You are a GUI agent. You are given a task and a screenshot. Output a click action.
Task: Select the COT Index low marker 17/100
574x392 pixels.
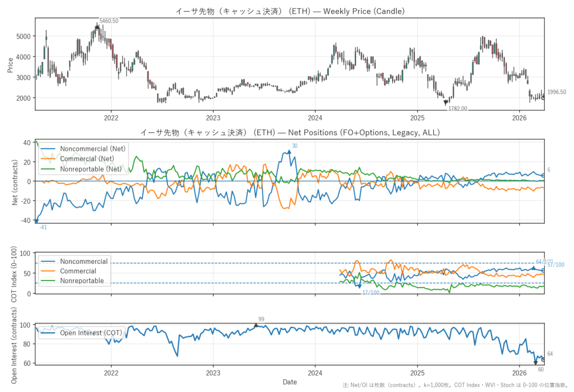[359, 286]
